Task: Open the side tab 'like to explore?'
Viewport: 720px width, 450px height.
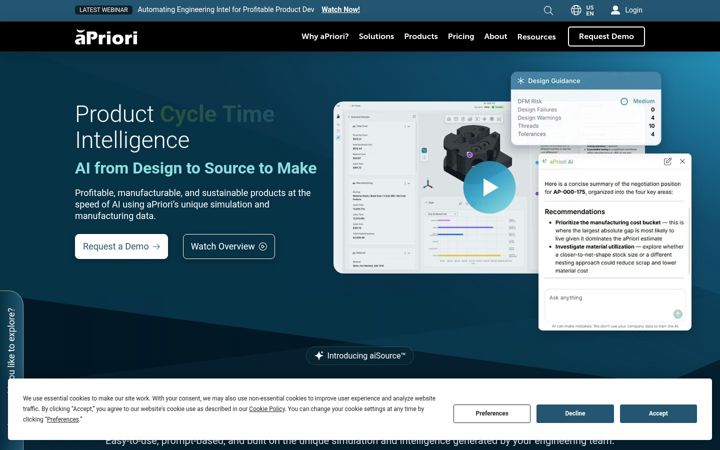Action: click(x=11, y=370)
